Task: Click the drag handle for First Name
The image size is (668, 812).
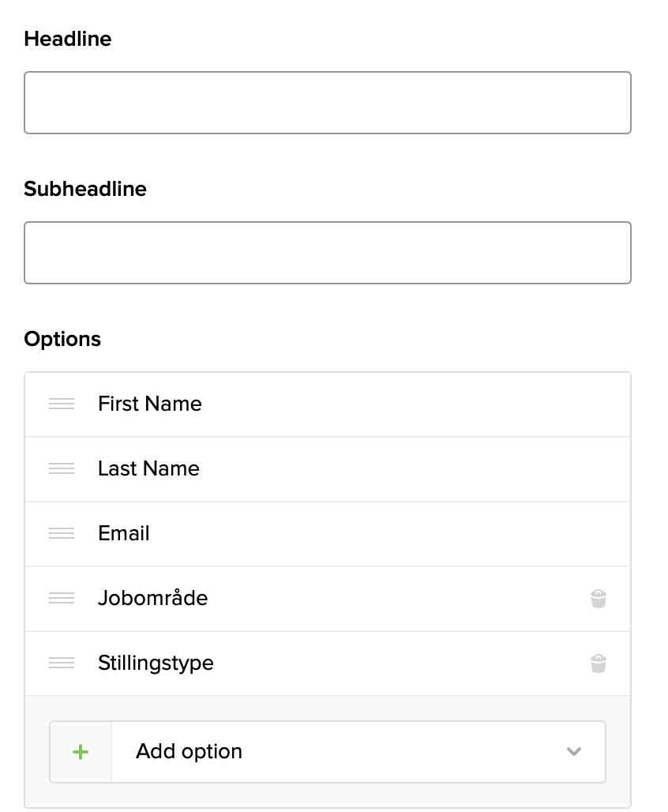Action: point(62,404)
